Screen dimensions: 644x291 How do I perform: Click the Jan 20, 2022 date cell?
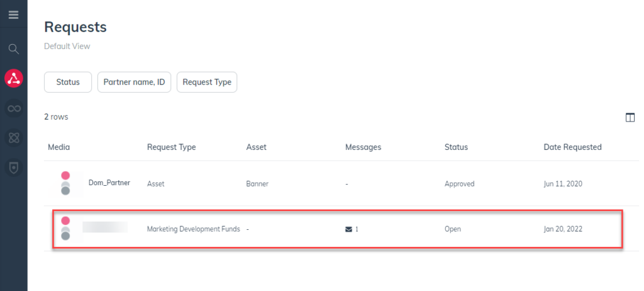coord(563,229)
